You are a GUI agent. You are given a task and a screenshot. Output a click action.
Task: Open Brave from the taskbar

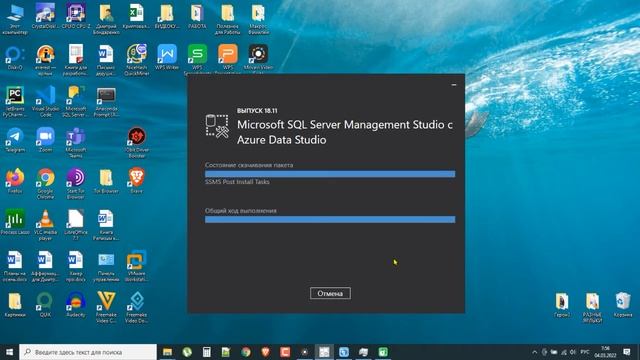(265, 352)
